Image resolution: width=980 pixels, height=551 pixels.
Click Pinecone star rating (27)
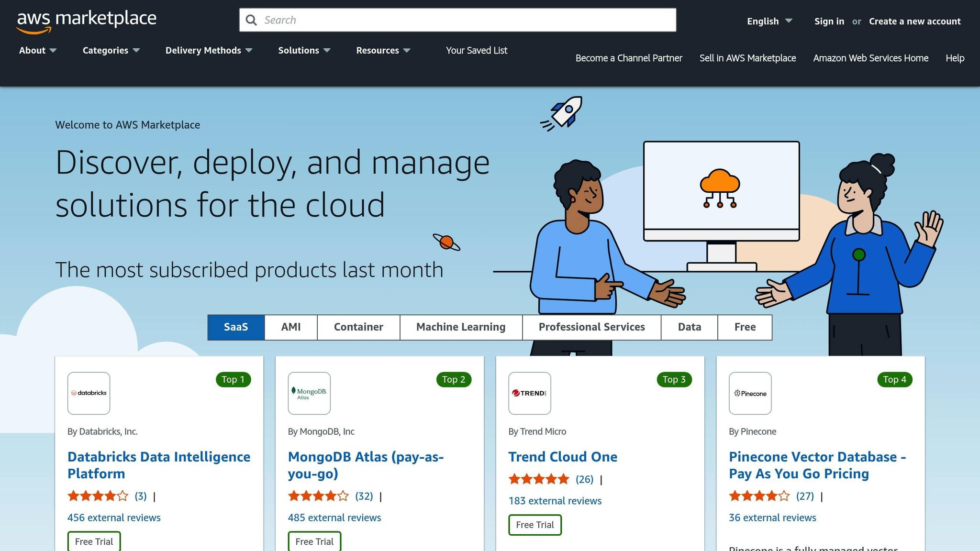pos(771,496)
